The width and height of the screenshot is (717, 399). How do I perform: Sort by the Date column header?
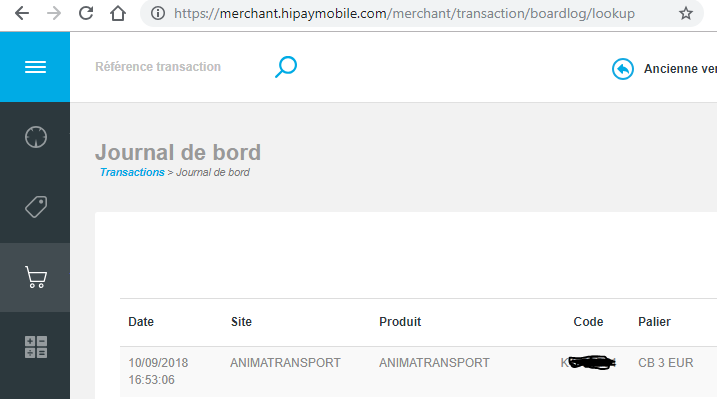pyautogui.click(x=141, y=322)
